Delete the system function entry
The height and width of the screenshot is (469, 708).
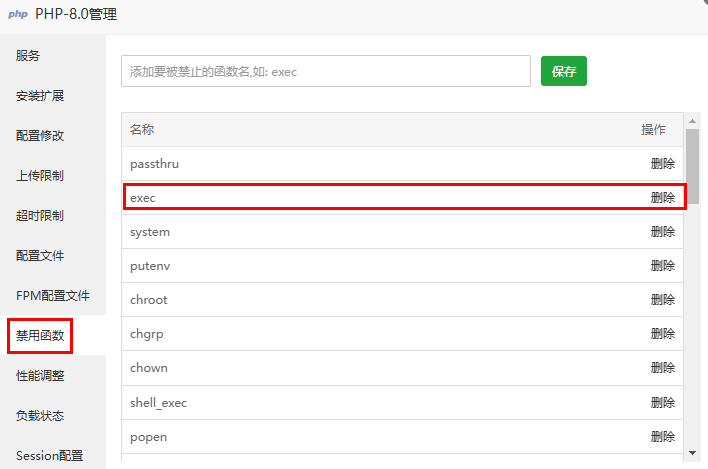pyautogui.click(x=662, y=232)
